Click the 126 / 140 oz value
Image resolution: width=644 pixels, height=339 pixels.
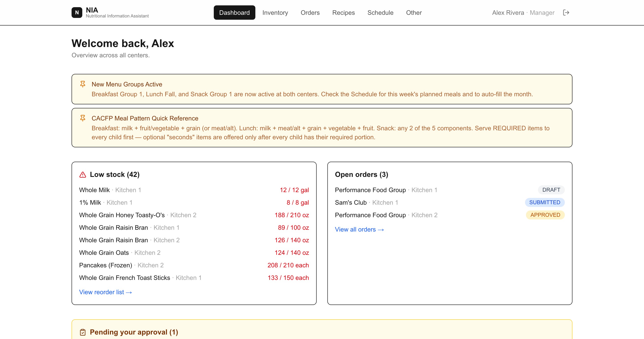click(292, 240)
